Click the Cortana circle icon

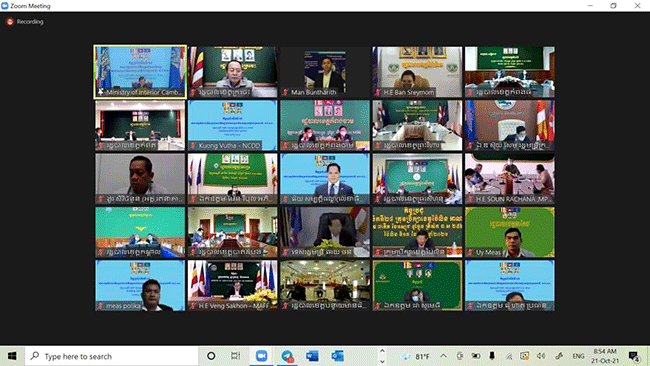(x=211, y=356)
